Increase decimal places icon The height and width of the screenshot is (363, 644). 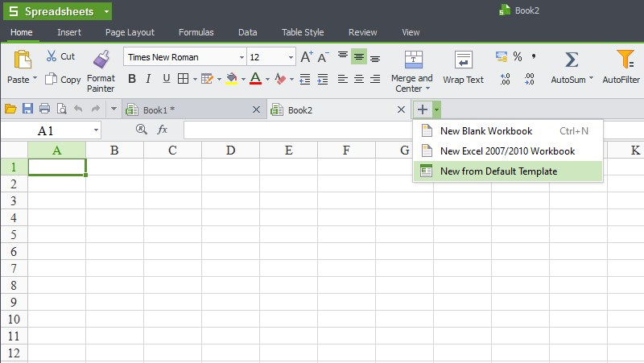tap(506, 79)
